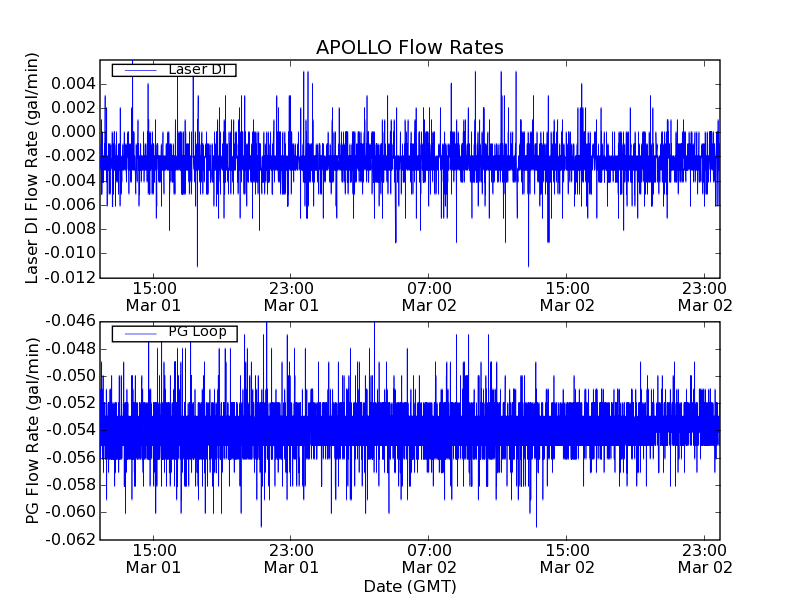The height and width of the screenshot is (600, 800).
Task: Click the -0.060 tick label on PG plot
Action: (70, 512)
